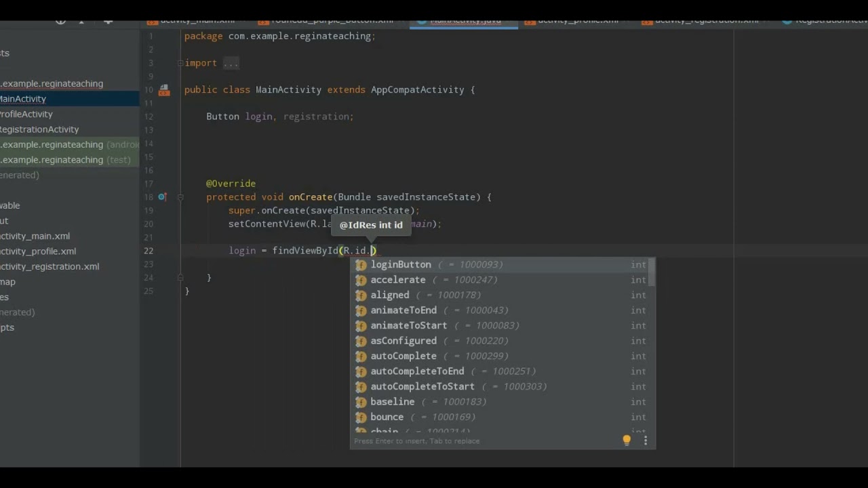
Task: Click the onCreate method name on line 18
Action: pyautogui.click(x=311, y=197)
